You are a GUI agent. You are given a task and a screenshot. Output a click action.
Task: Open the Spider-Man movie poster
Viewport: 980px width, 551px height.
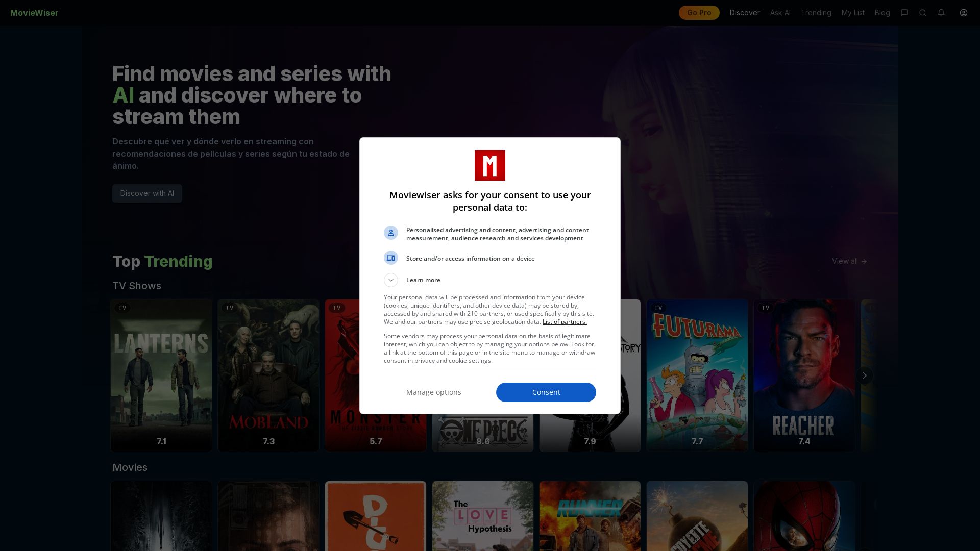click(x=804, y=516)
